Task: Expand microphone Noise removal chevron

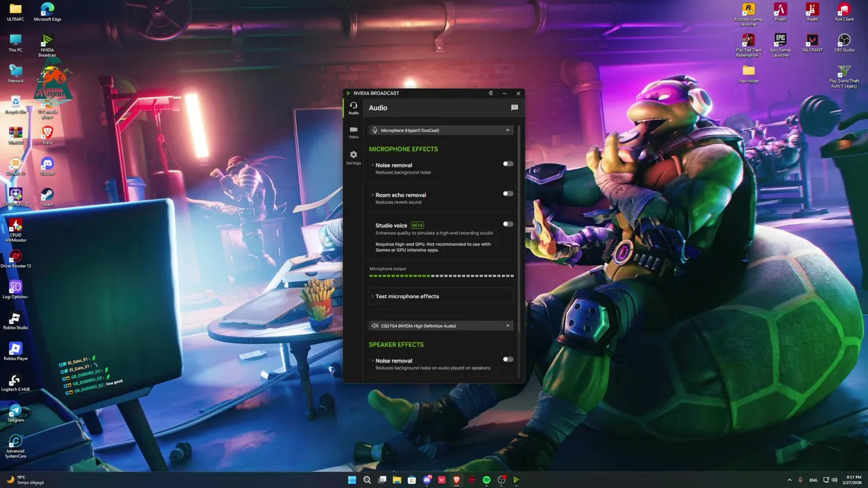Action: click(372, 165)
